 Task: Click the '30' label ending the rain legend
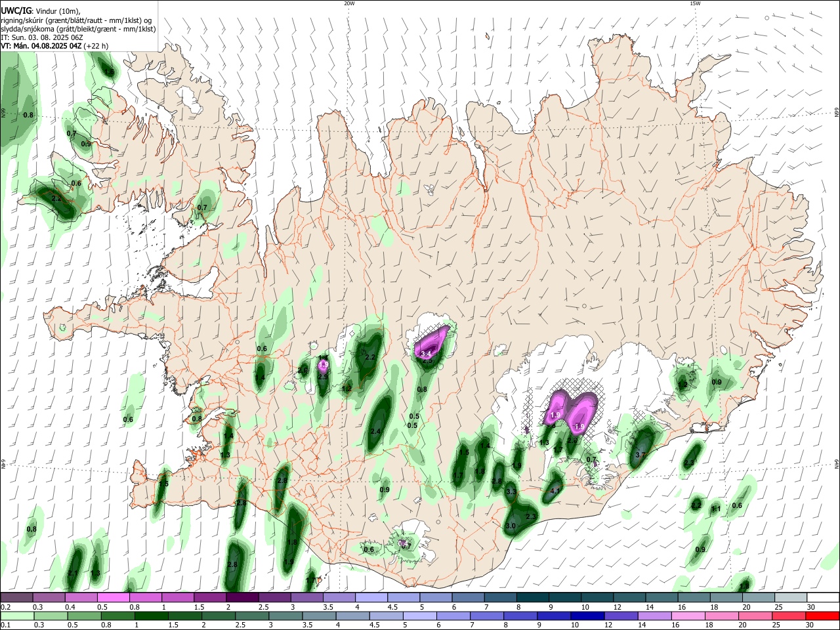(x=809, y=625)
